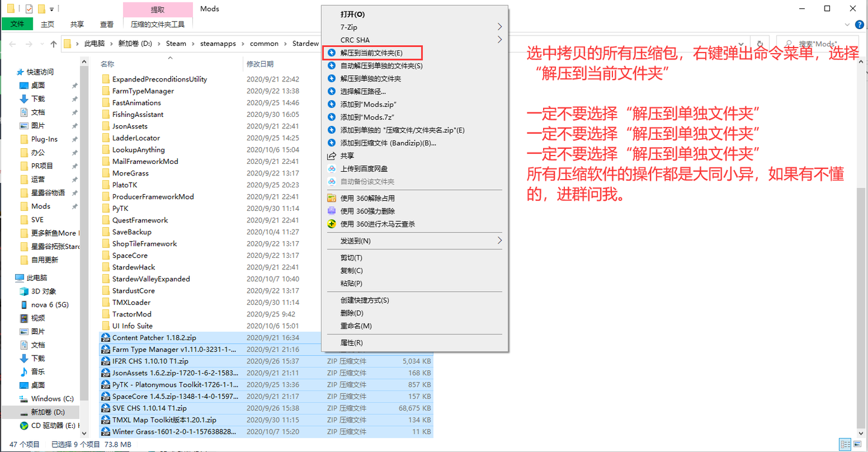Click the properties checkmark icon in title bar
The width and height of the screenshot is (868, 452).
coord(29,8)
